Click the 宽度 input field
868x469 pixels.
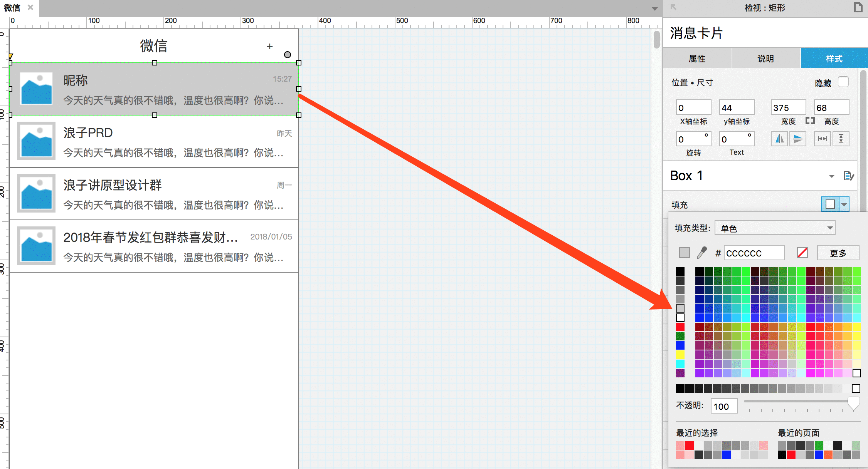tap(788, 107)
